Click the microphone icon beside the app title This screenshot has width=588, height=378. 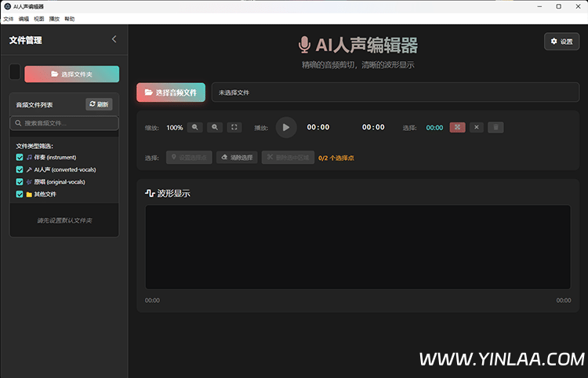coord(304,45)
